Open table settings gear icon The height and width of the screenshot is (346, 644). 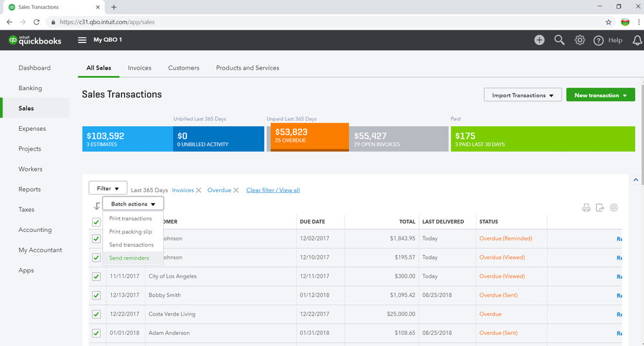pos(614,207)
